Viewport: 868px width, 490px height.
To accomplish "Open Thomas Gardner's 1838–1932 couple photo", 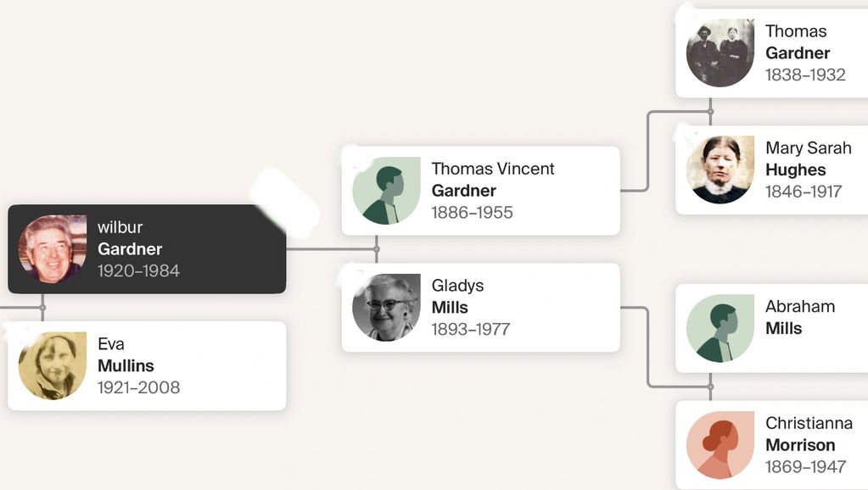I will [720, 53].
